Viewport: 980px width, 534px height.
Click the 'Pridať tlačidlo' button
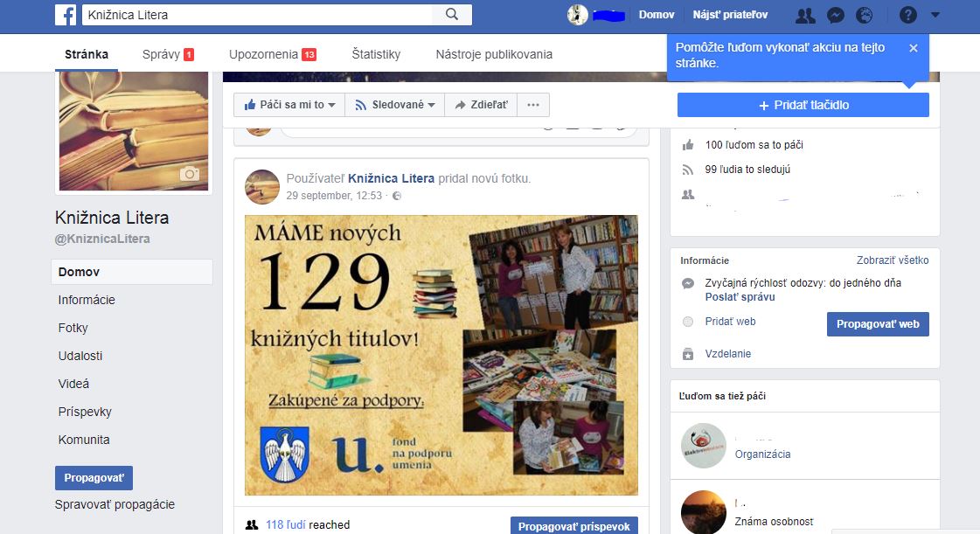803,105
